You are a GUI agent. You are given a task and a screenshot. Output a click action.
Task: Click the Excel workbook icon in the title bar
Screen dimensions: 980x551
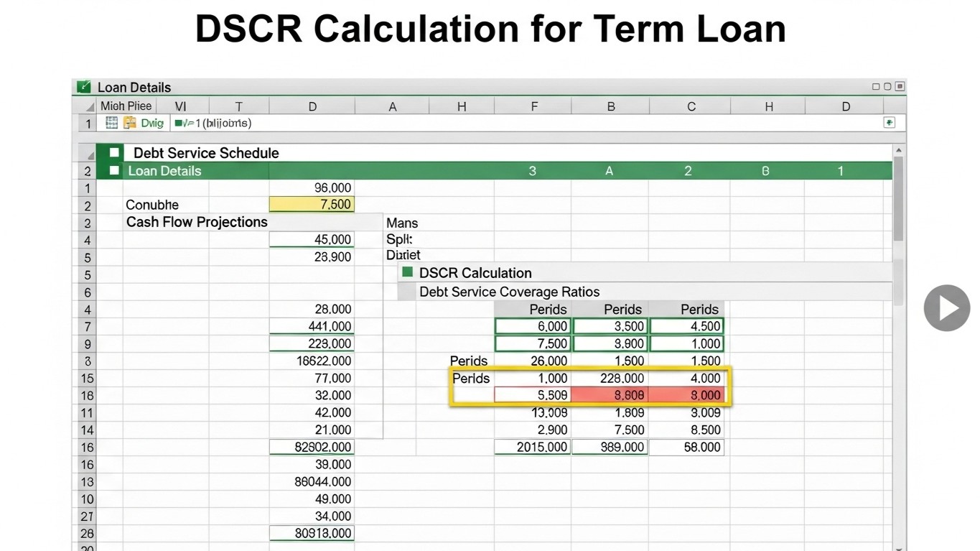tap(83, 86)
